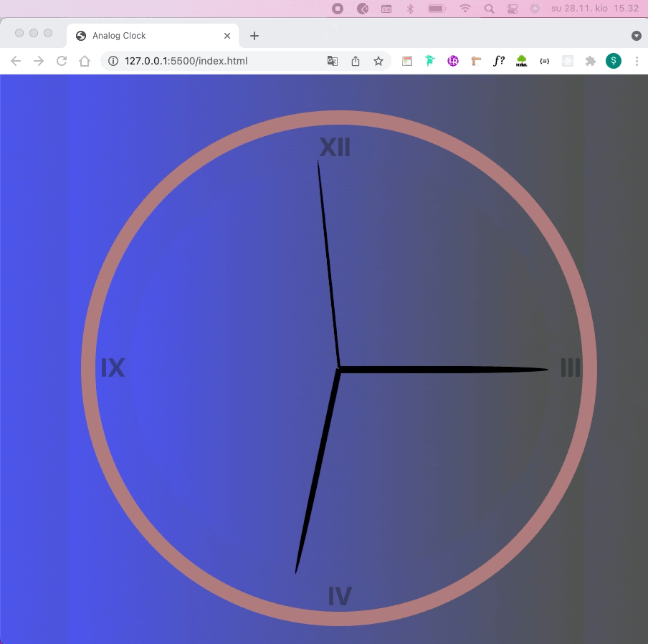The width and height of the screenshot is (648, 644).
Task: Open the striped window extension icon
Action: 407,61
